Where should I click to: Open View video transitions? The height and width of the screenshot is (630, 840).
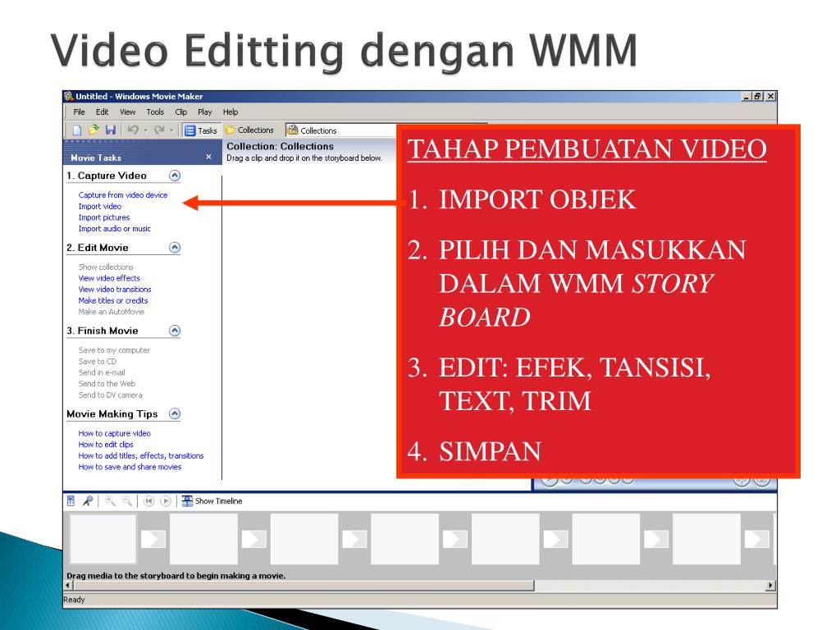click(115, 290)
